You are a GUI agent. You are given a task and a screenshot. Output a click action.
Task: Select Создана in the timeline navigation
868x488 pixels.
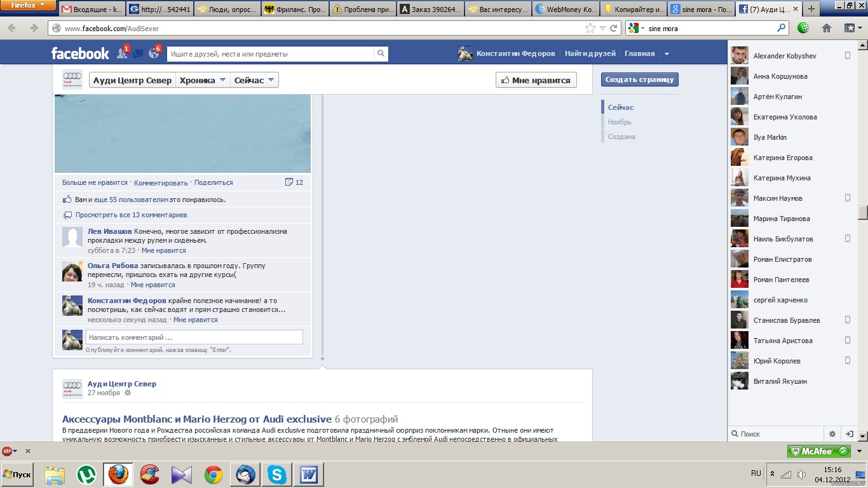[621, 137]
